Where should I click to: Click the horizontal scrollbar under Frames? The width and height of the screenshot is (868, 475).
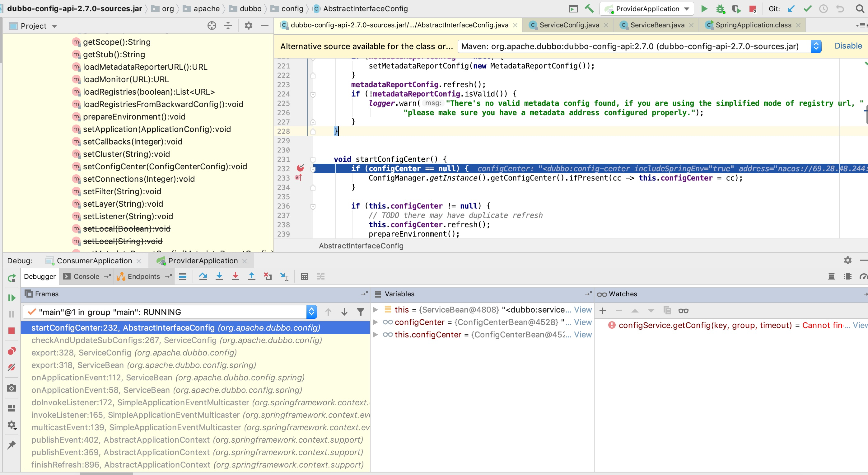click(x=106, y=473)
